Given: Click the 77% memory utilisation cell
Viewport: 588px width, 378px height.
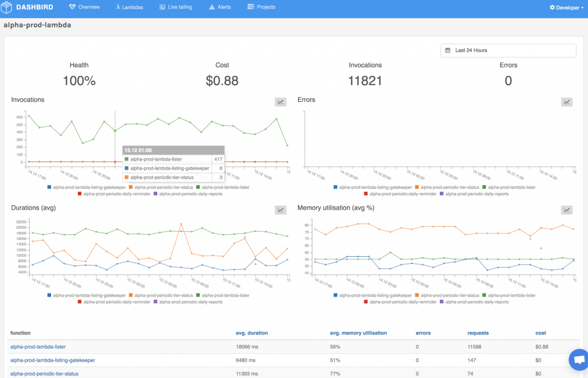Looking at the screenshot, I should click(335, 374).
